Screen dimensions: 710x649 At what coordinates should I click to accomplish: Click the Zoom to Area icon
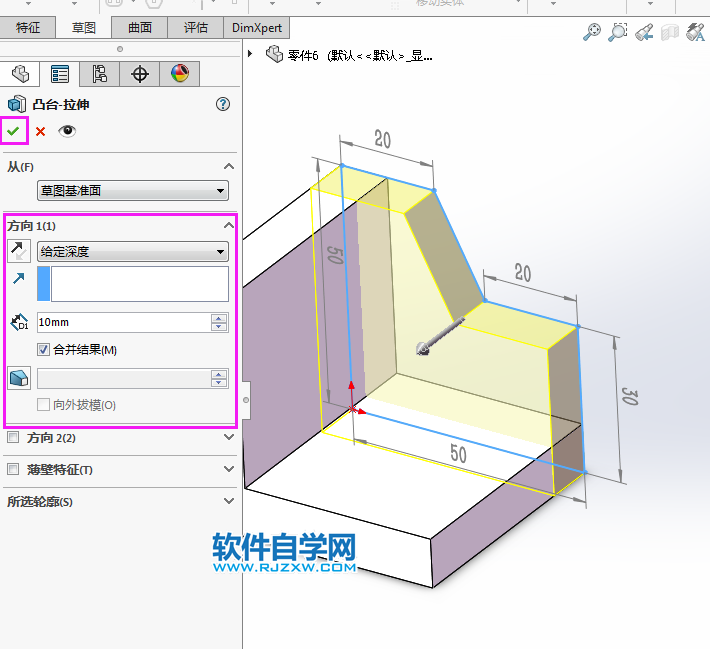click(x=618, y=32)
